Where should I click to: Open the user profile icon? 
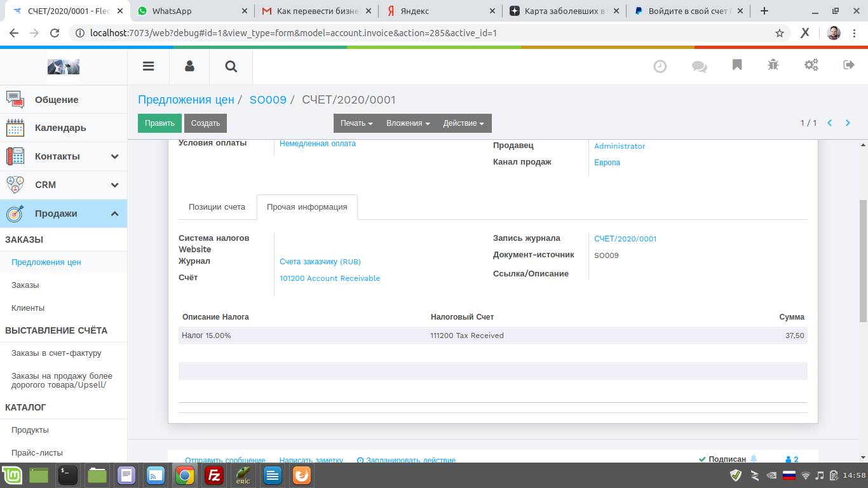point(189,66)
